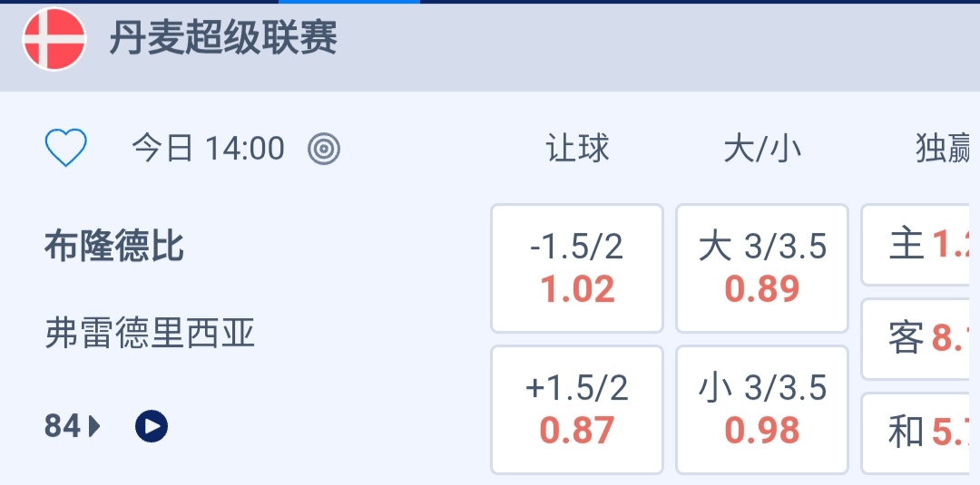Choose the 和 draw odds
This screenshot has width=980, height=485.
(920, 433)
